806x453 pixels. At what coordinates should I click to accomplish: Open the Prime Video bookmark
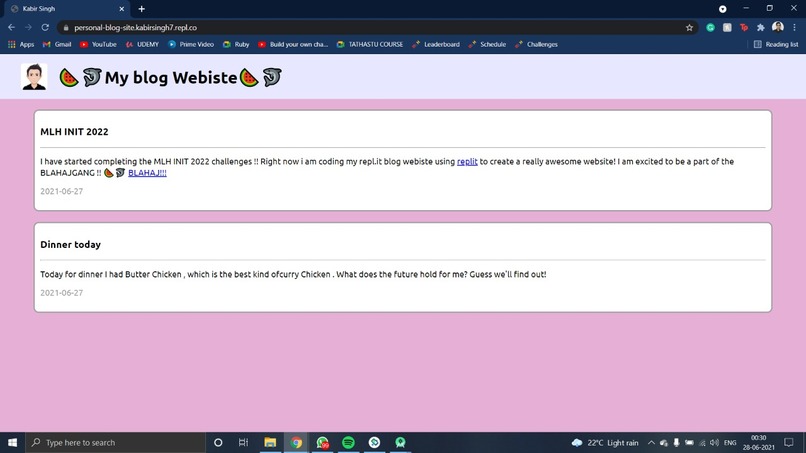(191, 45)
